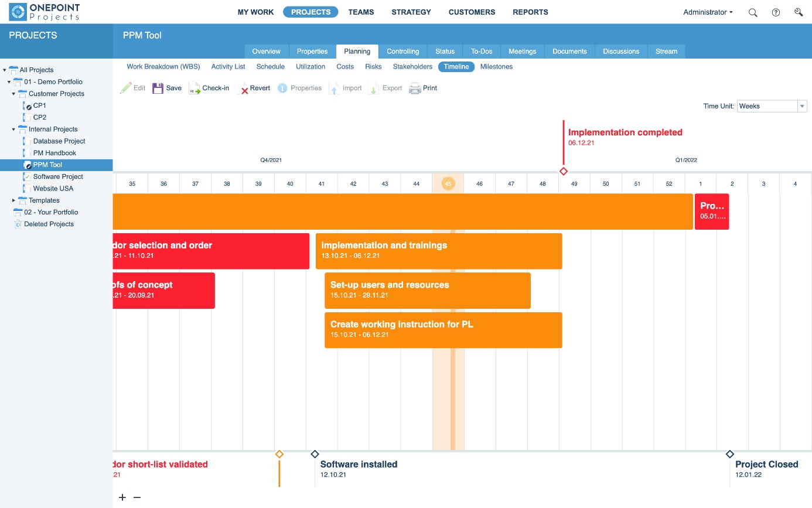The image size is (812, 508).
Task: Select Create working instruction for PL bar
Action: pos(443,330)
